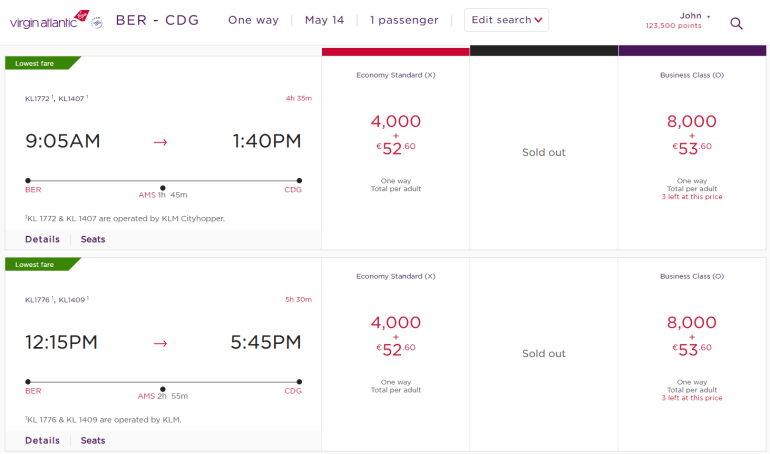This screenshot has height=454, width=770.
Task: Click the arrow between 9:05AM and 1:40PM
Action: (x=161, y=142)
